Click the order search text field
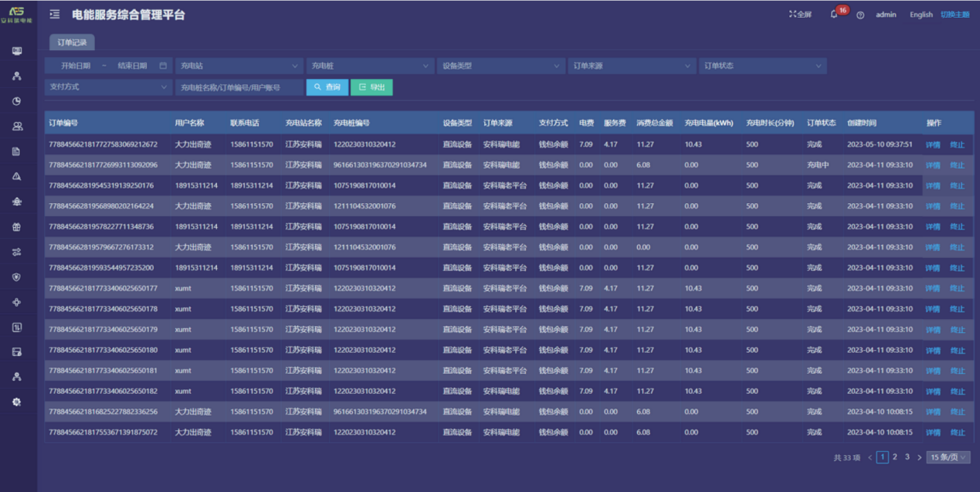980x492 pixels. pos(239,87)
